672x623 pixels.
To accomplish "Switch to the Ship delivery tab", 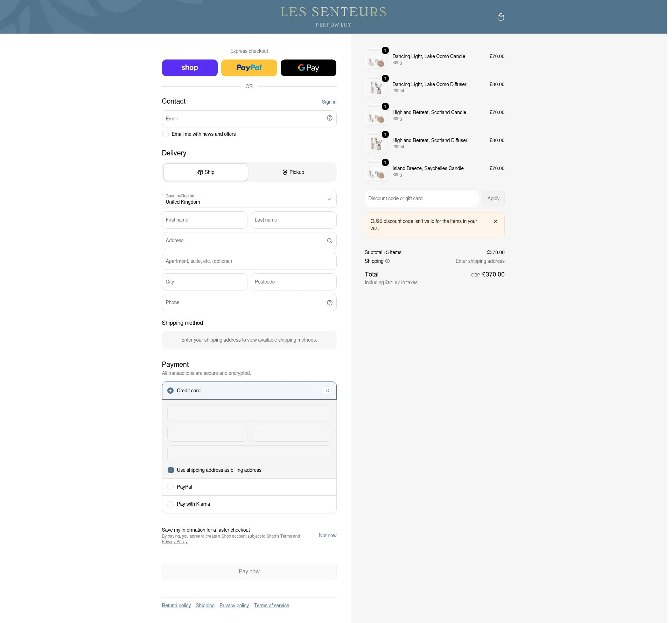I will click(x=206, y=172).
